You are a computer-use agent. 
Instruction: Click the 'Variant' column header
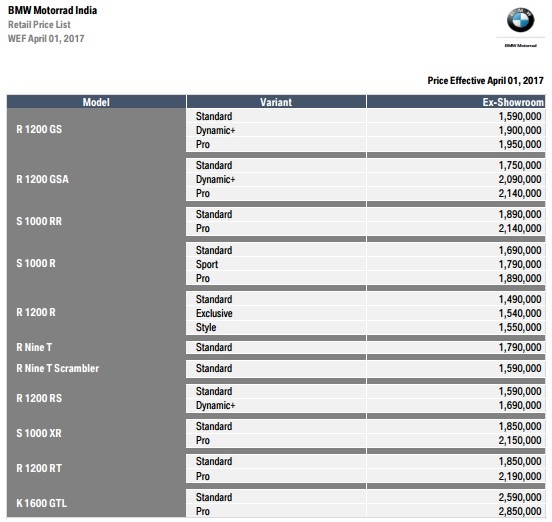pos(276,102)
